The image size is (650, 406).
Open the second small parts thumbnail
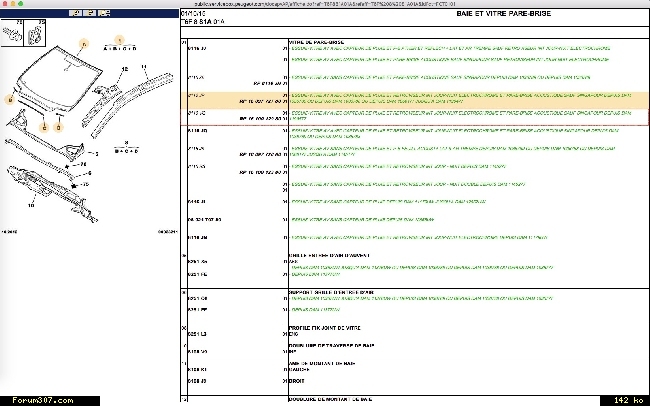(35, 33)
